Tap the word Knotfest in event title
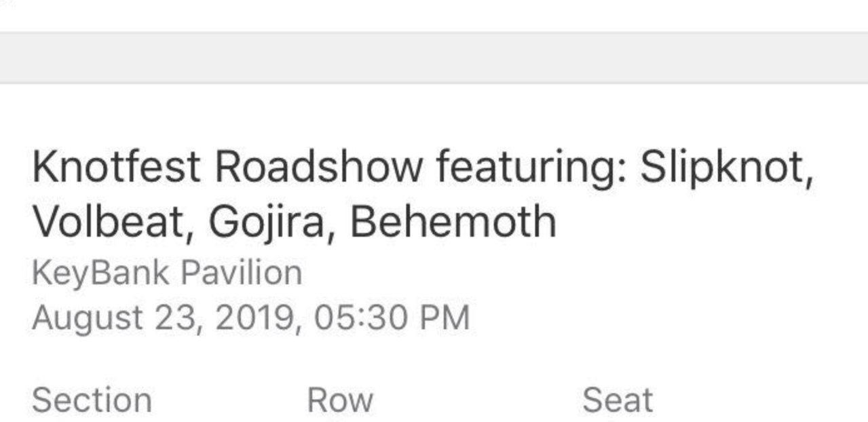This screenshot has height=422, width=868. pos(116,167)
